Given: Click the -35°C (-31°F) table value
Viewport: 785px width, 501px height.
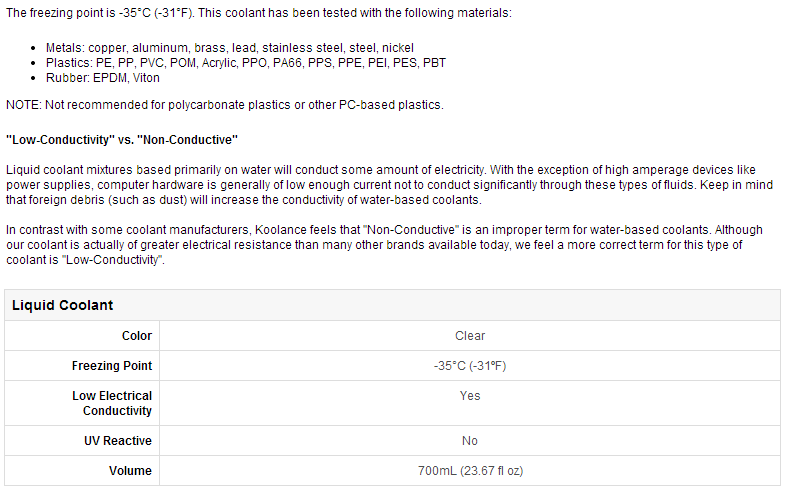Looking at the screenshot, I should click(x=470, y=366).
